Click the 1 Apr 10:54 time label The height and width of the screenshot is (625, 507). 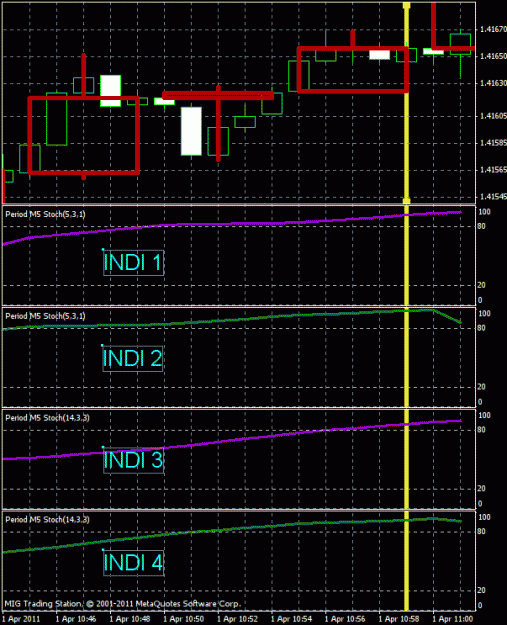[x=291, y=619]
